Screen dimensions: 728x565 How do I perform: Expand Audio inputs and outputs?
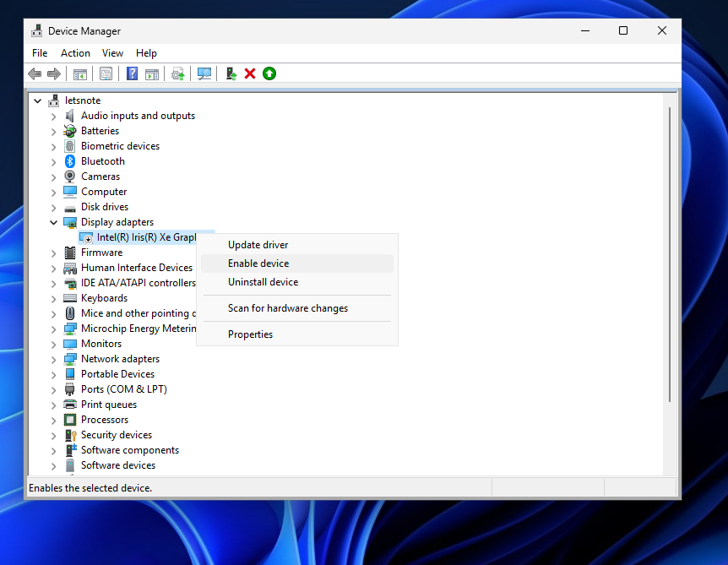[53, 116]
